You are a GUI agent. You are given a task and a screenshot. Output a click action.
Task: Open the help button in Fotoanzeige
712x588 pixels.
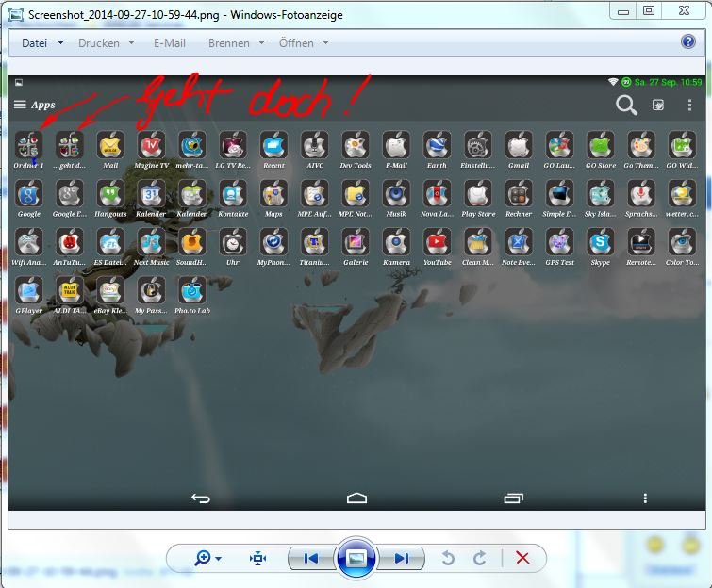688,41
